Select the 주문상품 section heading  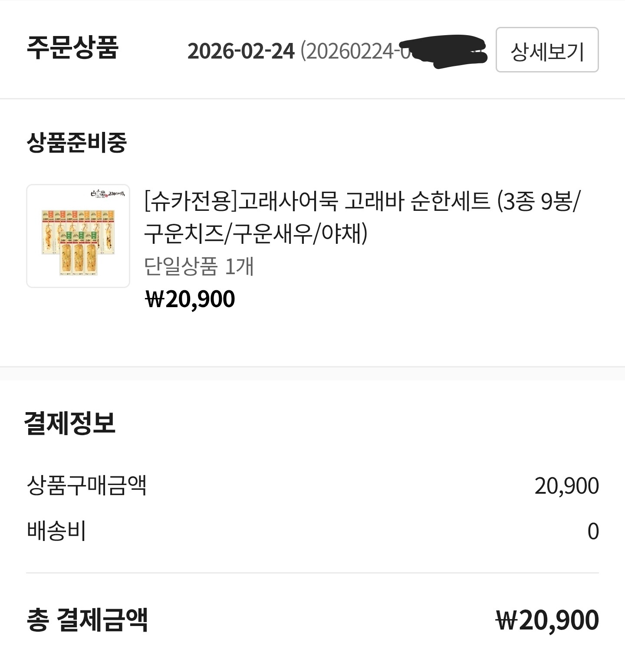pyautogui.click(x=72, y=47)
